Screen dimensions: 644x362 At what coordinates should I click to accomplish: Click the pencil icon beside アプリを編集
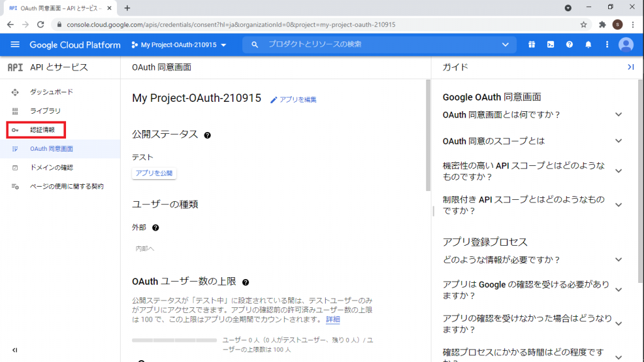(x=275, y=99)
